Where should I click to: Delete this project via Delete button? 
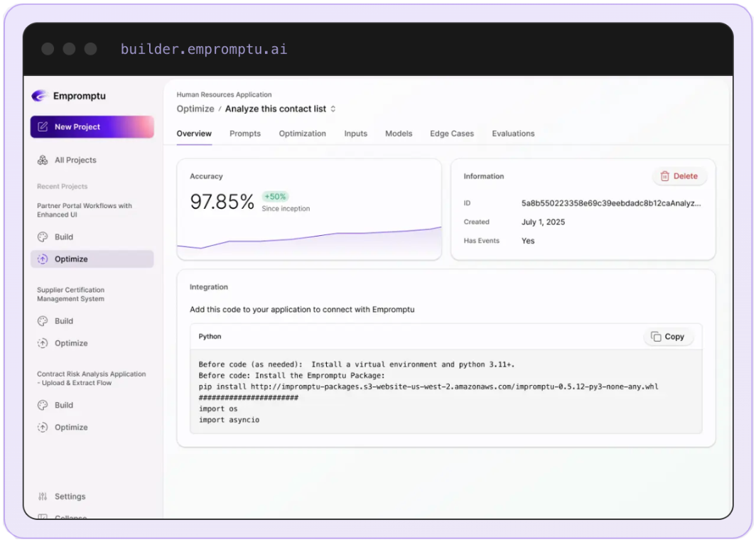(679, 176)
